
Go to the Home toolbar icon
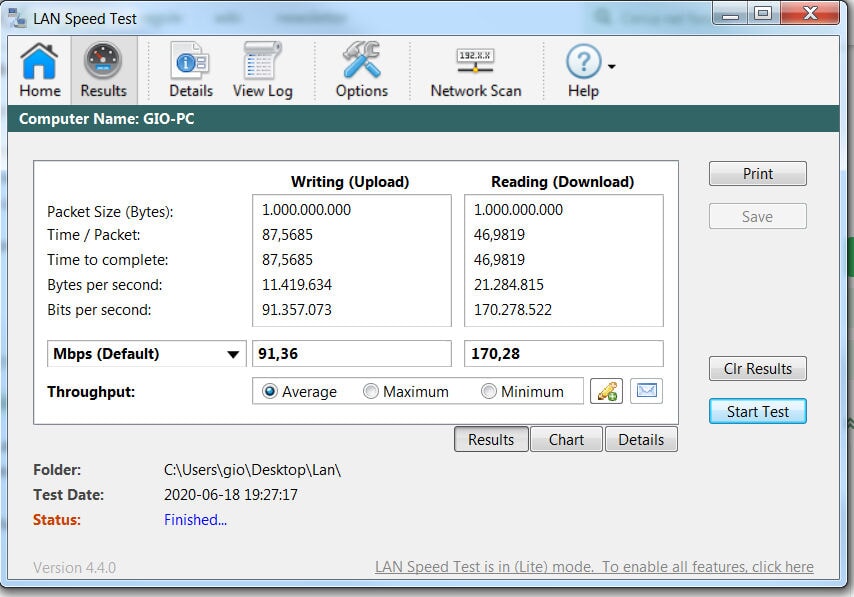39,70
